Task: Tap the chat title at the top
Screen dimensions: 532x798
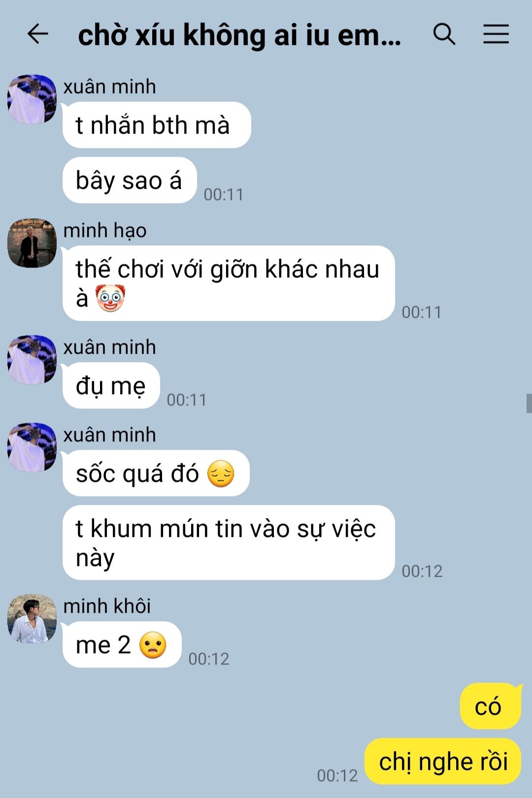Action: (x=239, y=35)
